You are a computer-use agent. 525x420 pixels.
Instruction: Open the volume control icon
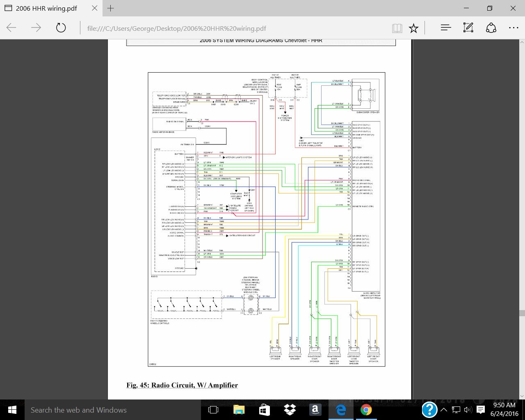click(x=468, y=410)
